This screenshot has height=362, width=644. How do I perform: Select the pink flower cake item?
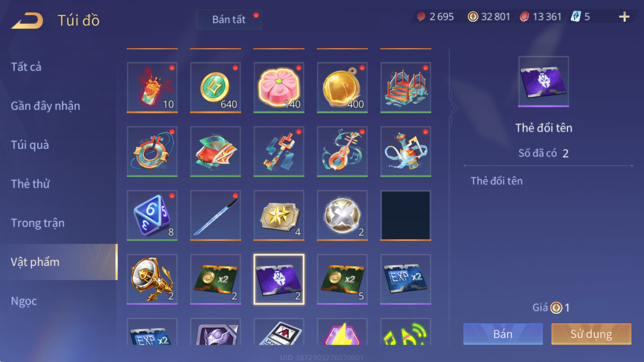pyautogui.click(x=279, y=87)
